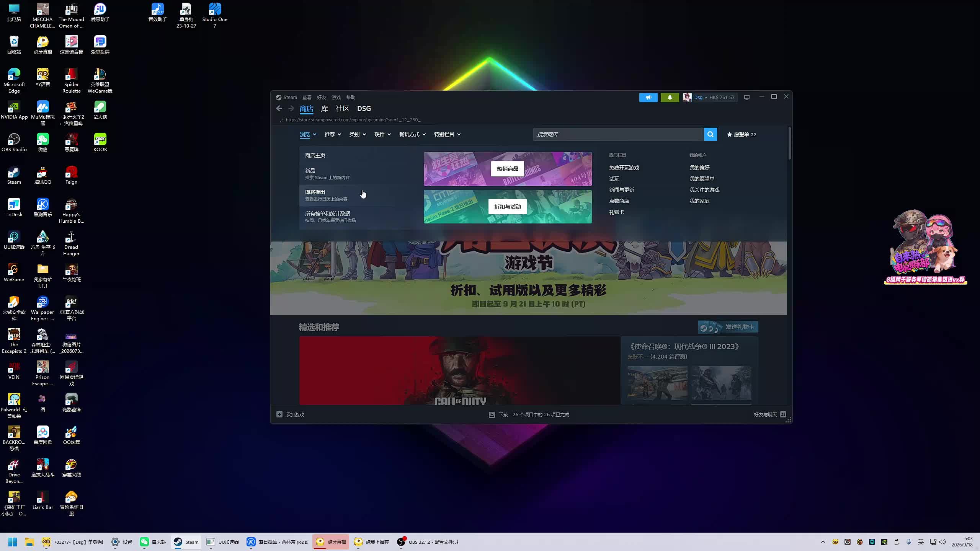Viewport: 980px width, 551px height.
Task: Open the 好友 menu
Action: [322, 98]
